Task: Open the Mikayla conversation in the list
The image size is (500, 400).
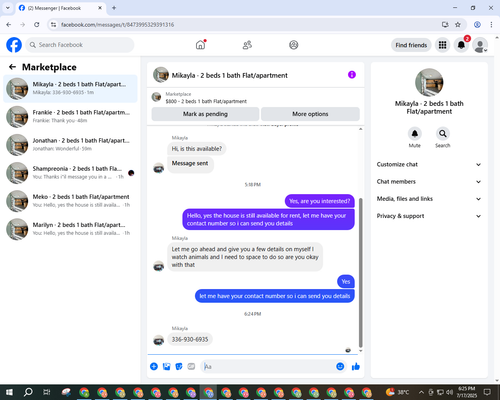Action: 70,88
